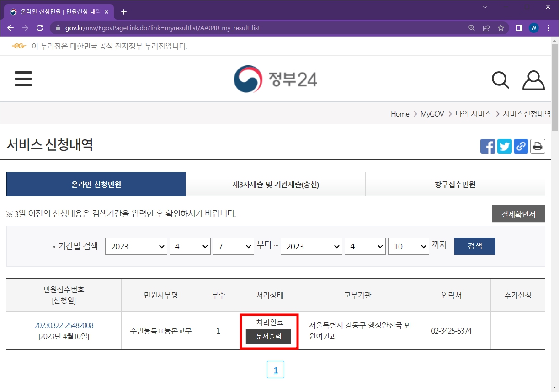This screenshot has height=392, width=559.
Task: Click the 정부24 logo
Action: (275, 78)
